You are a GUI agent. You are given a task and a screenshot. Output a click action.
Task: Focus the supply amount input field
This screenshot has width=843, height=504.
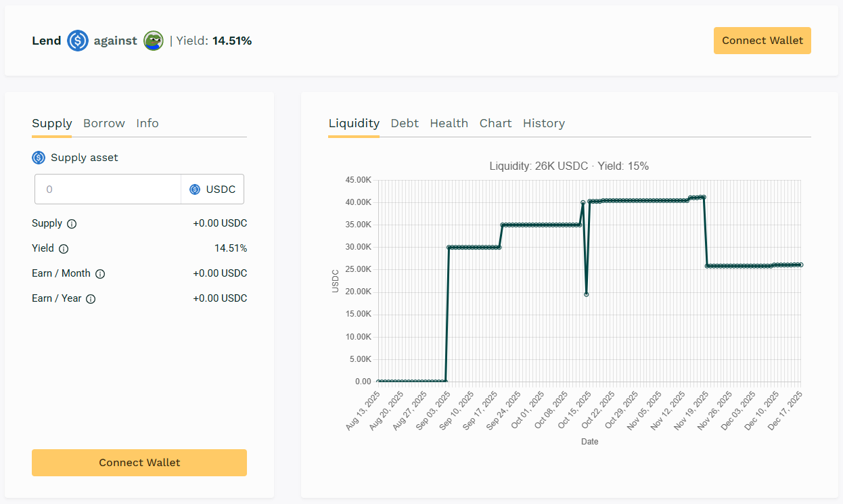108,189
